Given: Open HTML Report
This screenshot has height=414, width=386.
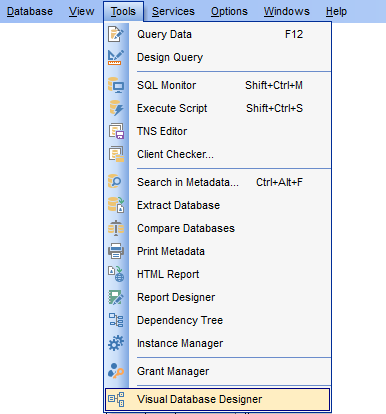Looking at the screenshot, I should pos(218,274).
